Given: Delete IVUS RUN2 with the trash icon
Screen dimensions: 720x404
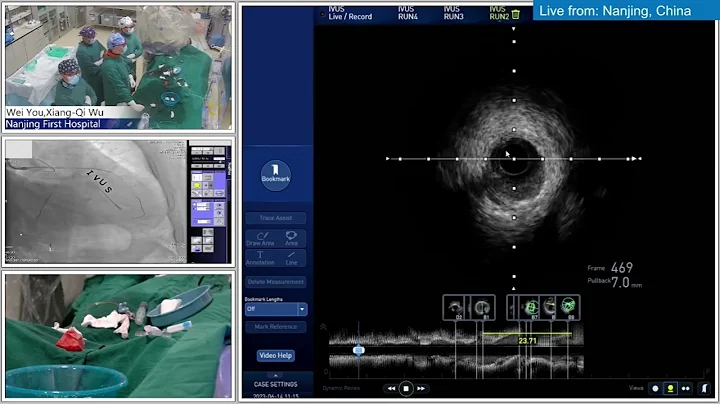Looking at the screenshot, I should [516, 15].
